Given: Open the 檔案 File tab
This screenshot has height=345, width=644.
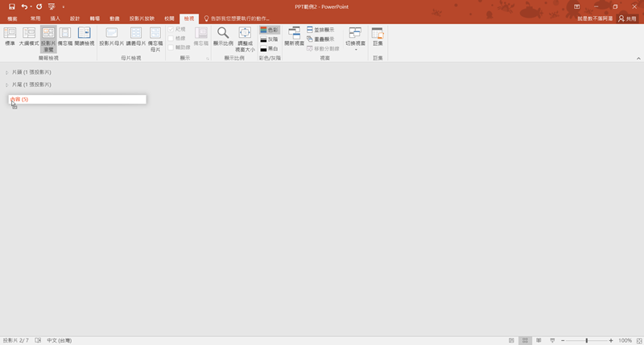Looking at the screenshot, I should 12,18.
